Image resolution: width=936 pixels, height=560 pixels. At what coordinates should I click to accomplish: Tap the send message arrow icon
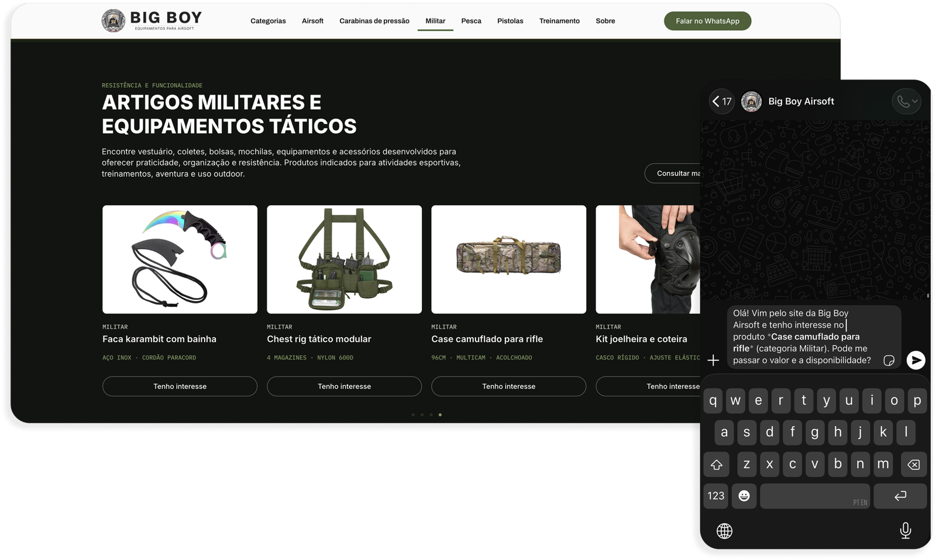pyautogui.click(x=916, y=360)
